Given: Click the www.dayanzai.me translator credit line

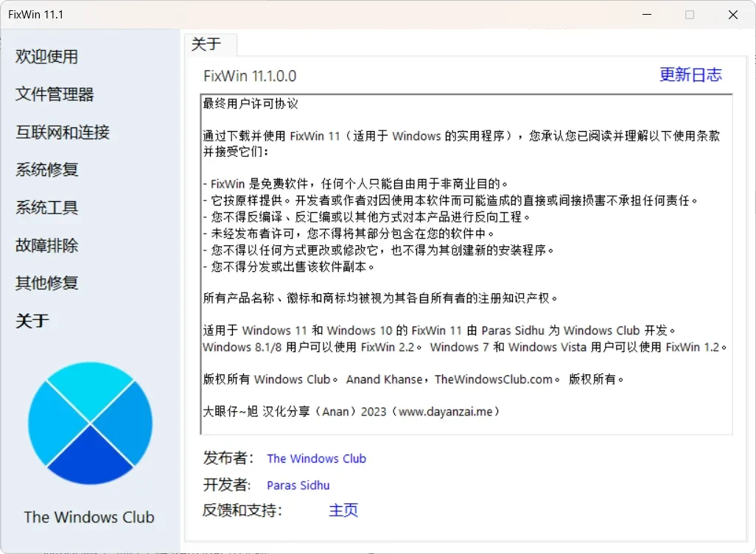Looking at the screenshot, I should (351, 411).
